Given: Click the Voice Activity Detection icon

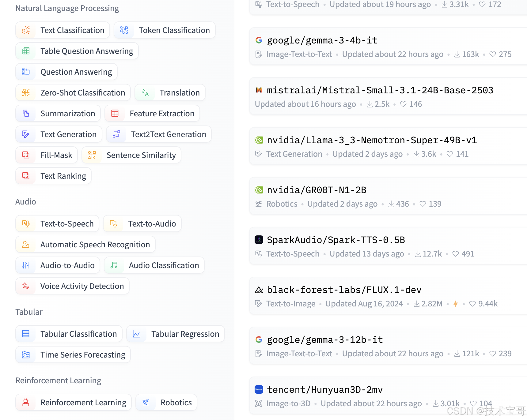Looking at the screenshot, I should (x=26, y=286).
